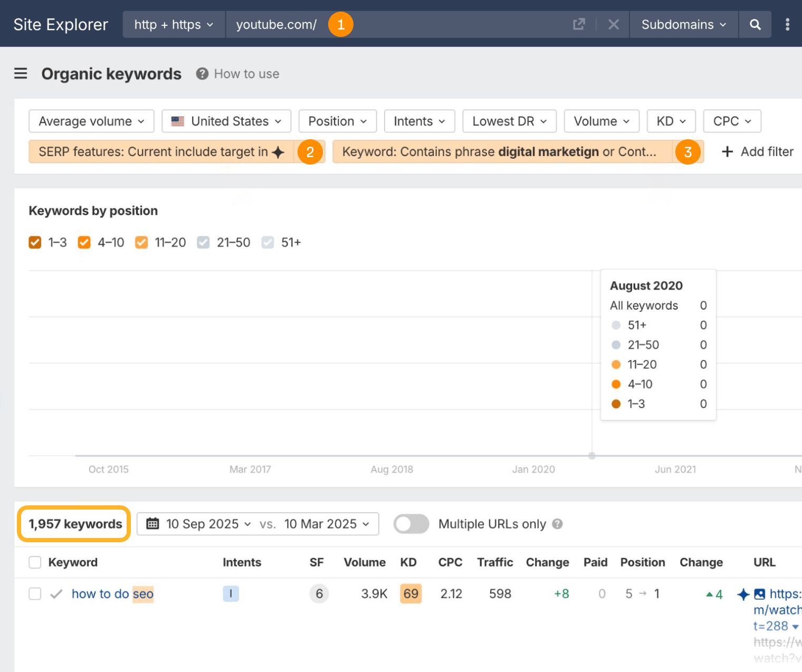Sort by KD column header
802x672 pixels.
(408, 562)
